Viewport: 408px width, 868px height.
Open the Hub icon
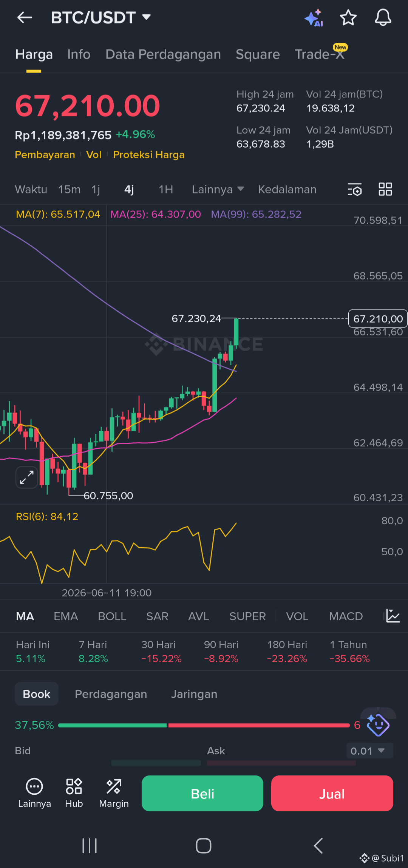click(x=74, y=793)
